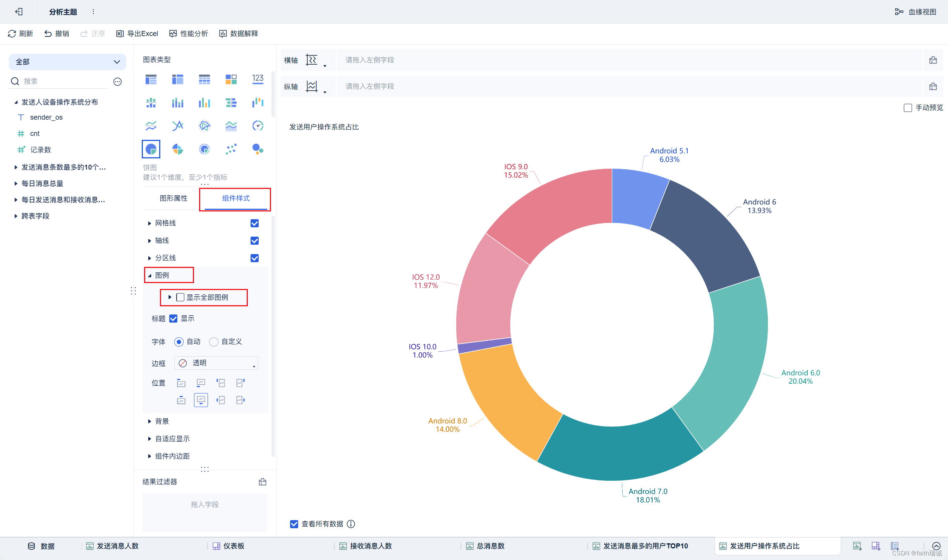Screen dimensions: 948x560
Task: Switch to 图形属性 tab
Action: coord(171,198)
